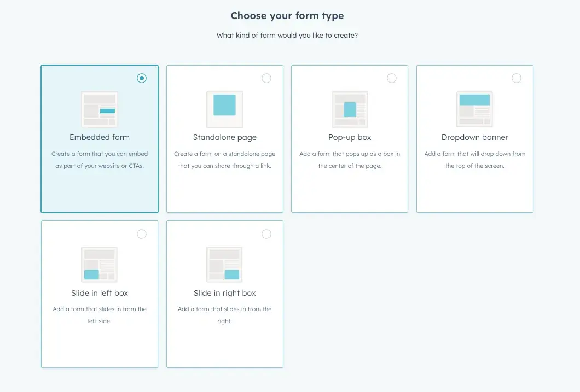Enable the Slide in left box radio
580x392 pixels.
click(142, 234)
